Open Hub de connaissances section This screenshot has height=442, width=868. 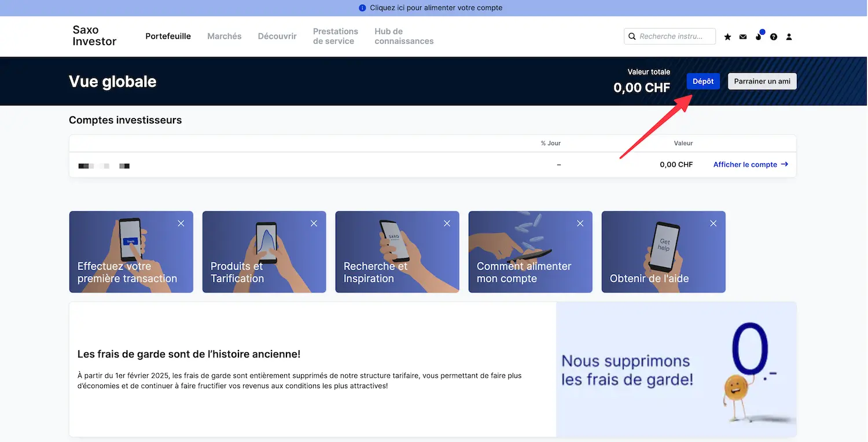(404, 36)
